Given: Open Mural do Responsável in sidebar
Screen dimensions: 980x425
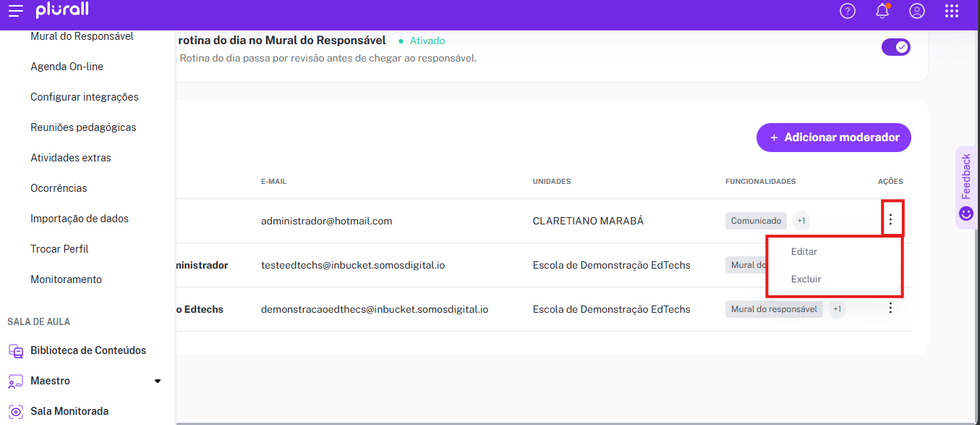Looking at the screenshot, I should [x=82, y=36].
